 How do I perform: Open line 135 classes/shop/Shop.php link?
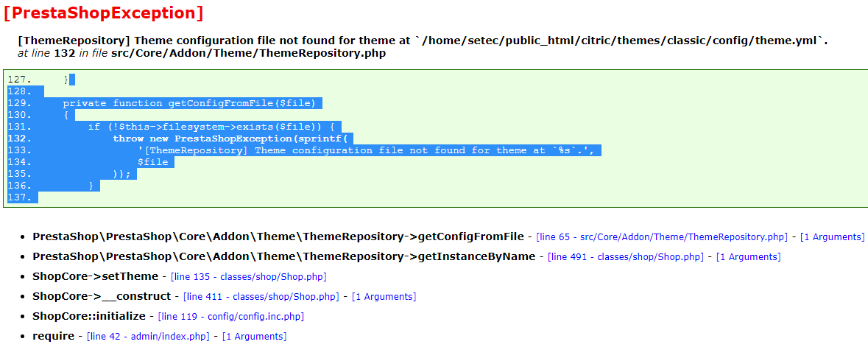[x=249, y=276]
